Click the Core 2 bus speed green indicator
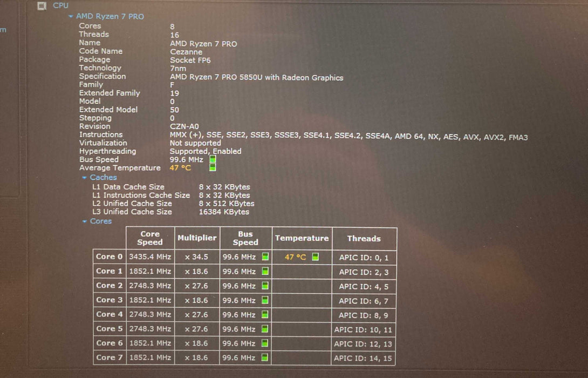 (x=265, y=286)
